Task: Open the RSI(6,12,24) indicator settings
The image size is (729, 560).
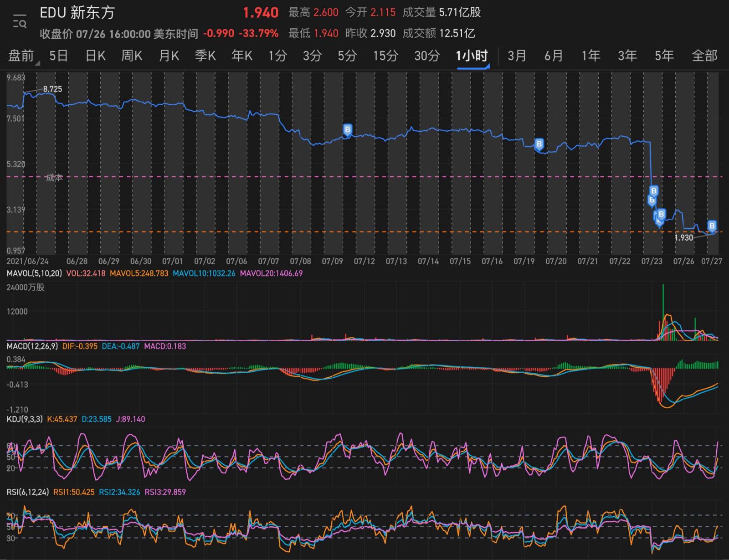Action: click(28, 492)
